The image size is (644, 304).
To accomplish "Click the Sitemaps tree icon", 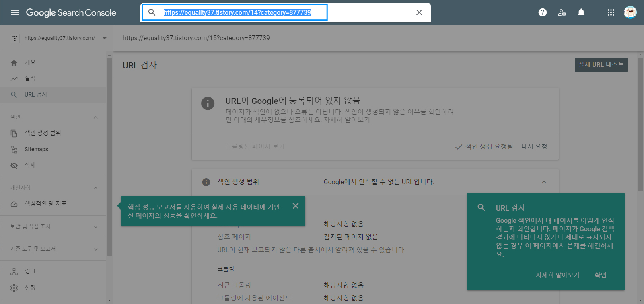I will coord(14,149).
